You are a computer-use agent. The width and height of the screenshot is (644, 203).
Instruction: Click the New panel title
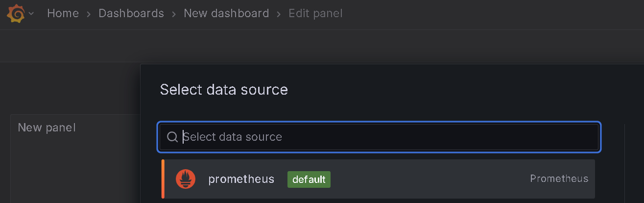point(47,128)
